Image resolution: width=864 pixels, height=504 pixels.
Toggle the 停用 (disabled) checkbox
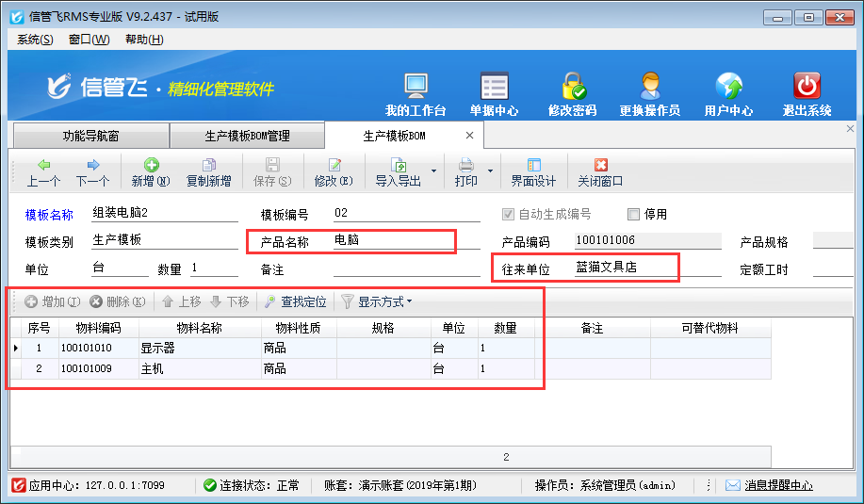pyautogui.click(x=633, y=214)
